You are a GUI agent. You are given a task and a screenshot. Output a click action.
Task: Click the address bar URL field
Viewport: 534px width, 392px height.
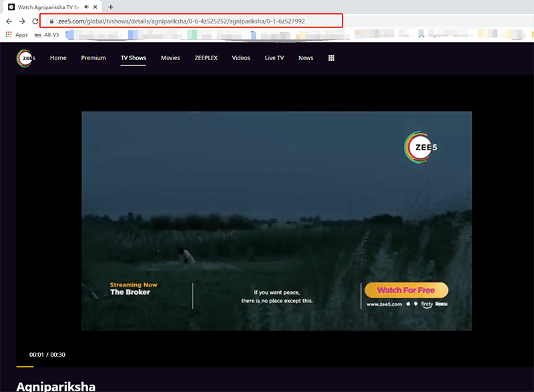tap(192, 21)
